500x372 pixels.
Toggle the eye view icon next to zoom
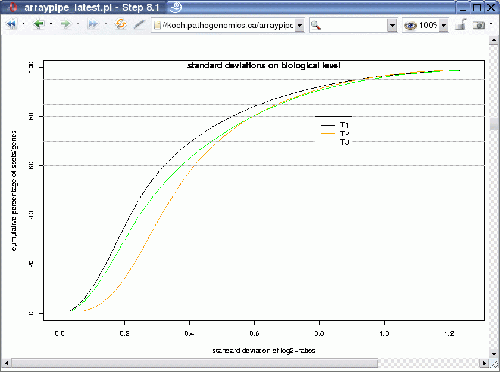coord(410,26)
